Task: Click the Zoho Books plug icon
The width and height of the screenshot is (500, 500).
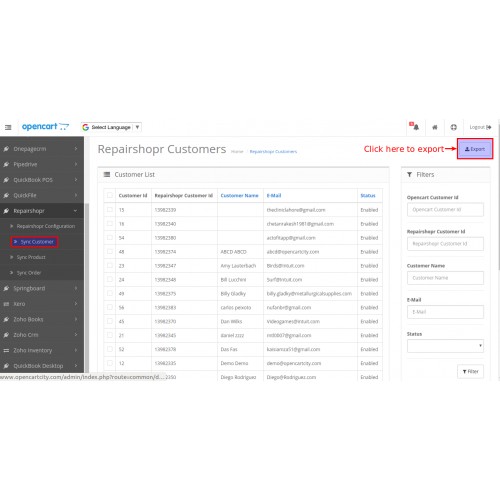Action: pyautogui.click(x=6, y=319)
